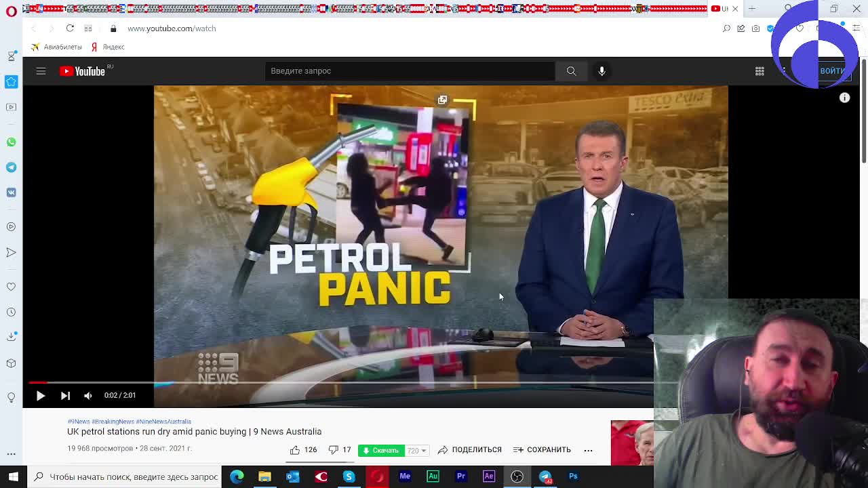Open File Explorer from the taskbar
This screenshot has width=868, height=488.
click(264, 476)
